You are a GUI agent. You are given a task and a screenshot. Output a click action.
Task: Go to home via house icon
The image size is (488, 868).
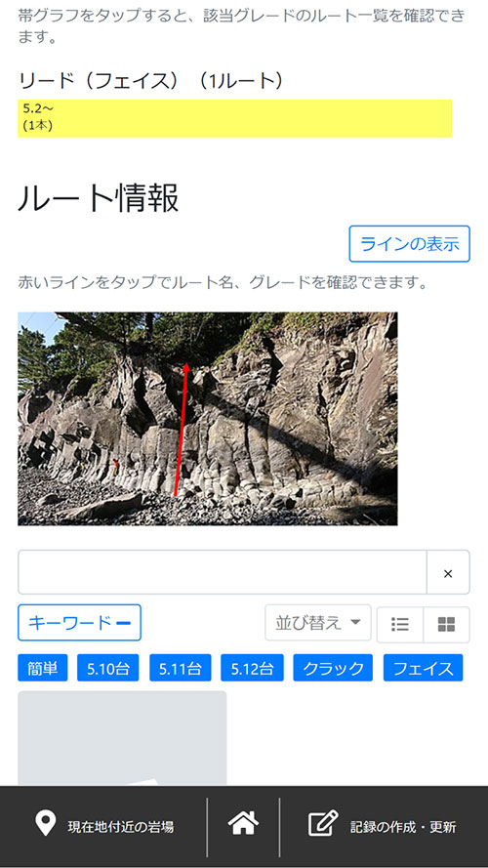tap(243, 823)
